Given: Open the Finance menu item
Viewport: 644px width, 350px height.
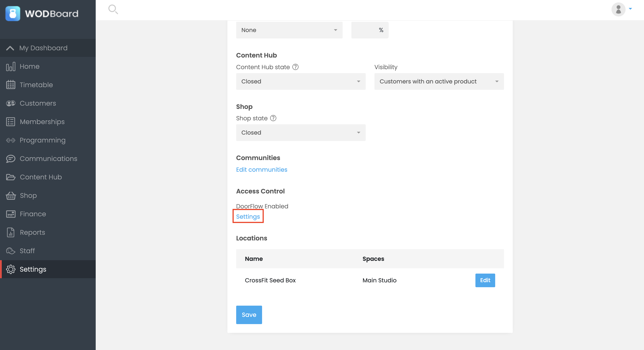Looking at the screenshot, I should coord(33,214).
